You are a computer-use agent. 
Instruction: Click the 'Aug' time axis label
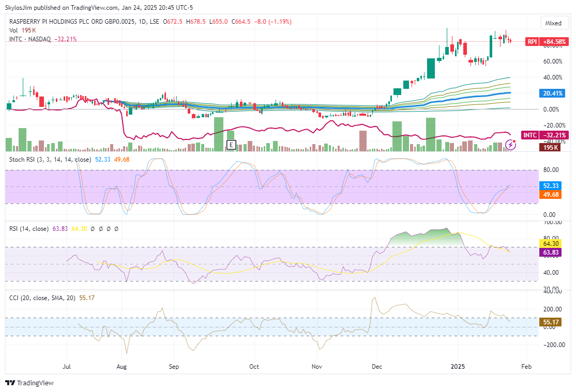[121, 367]
